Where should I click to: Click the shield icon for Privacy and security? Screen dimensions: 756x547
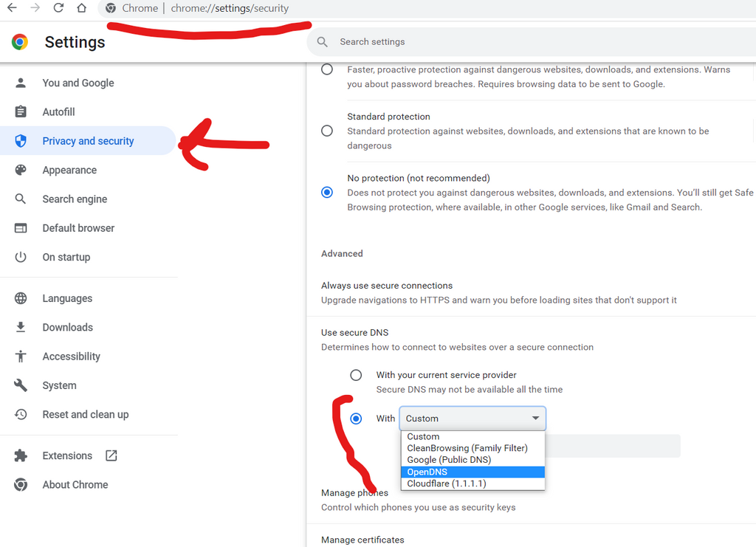pos(20,141)
